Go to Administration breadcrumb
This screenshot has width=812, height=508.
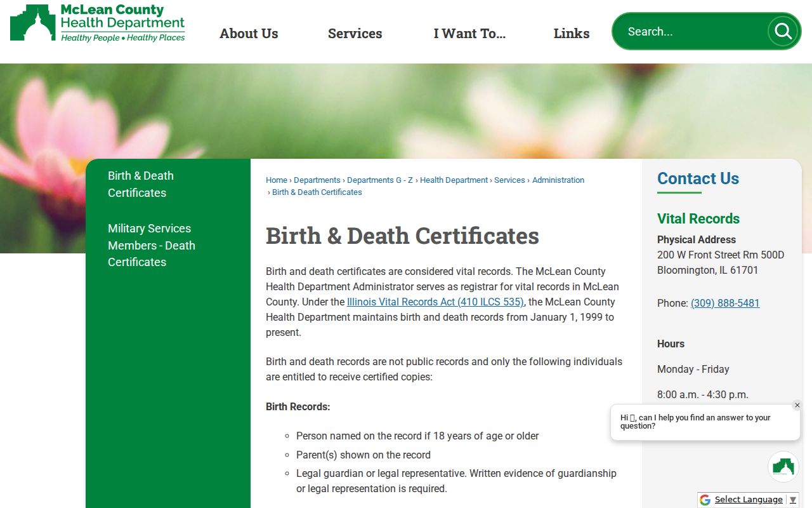pyautogui.click(x=558, y=180)
